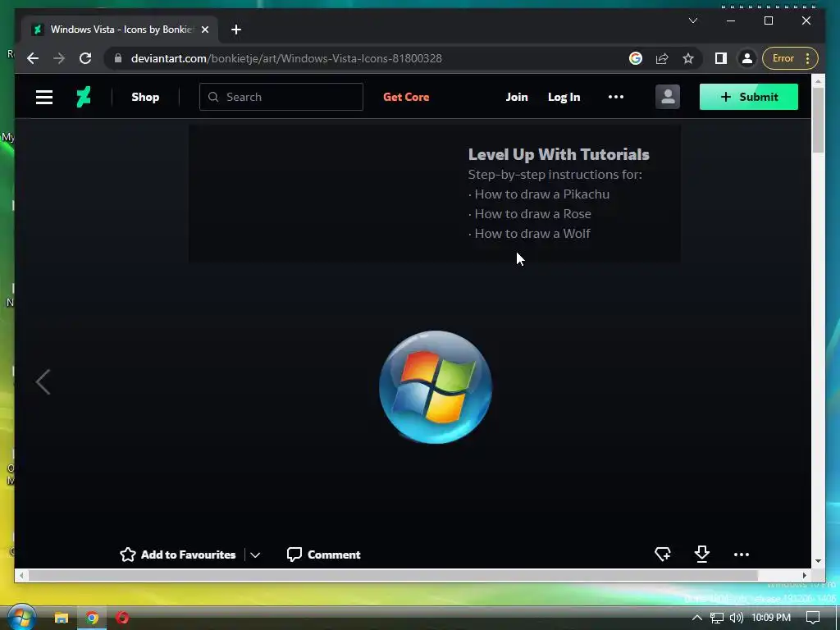Open the Shop page
The width and height of the screenshot is (840, 630).
(145, 97)
